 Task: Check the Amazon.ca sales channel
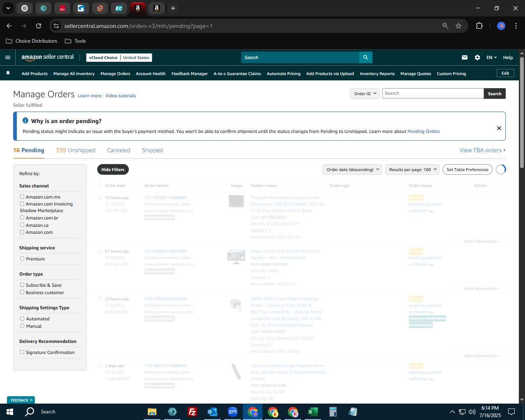[x=22, y=225]
